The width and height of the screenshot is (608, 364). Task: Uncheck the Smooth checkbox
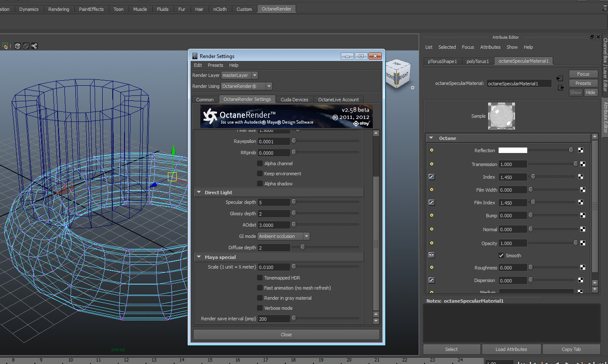click(x=501, y=256)
